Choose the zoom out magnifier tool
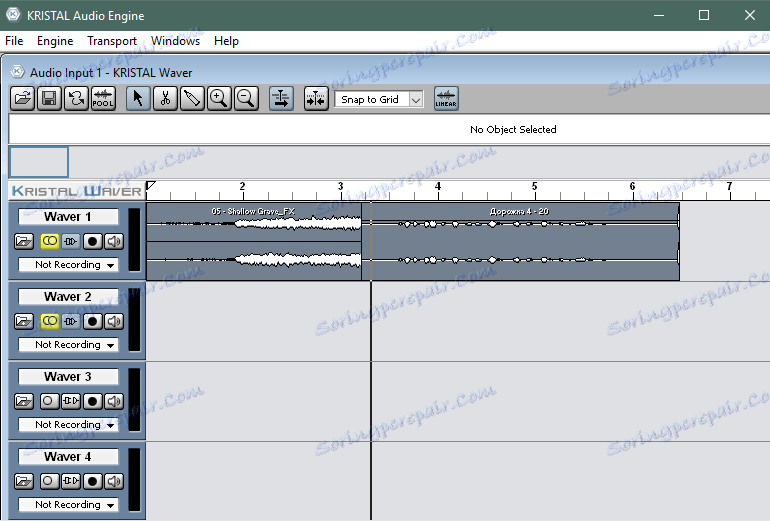 [246, 99]
